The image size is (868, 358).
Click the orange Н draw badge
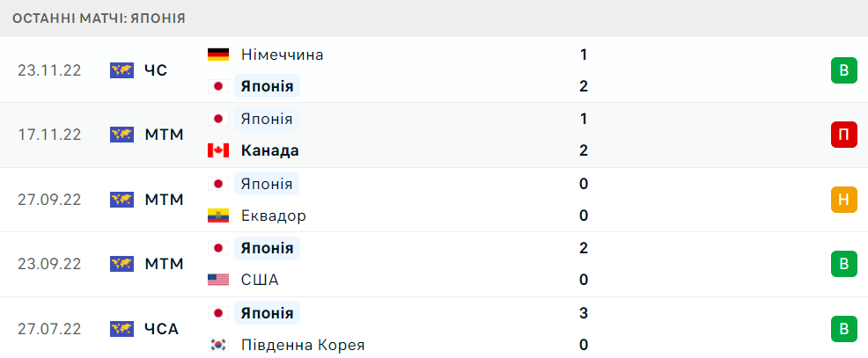843,200
